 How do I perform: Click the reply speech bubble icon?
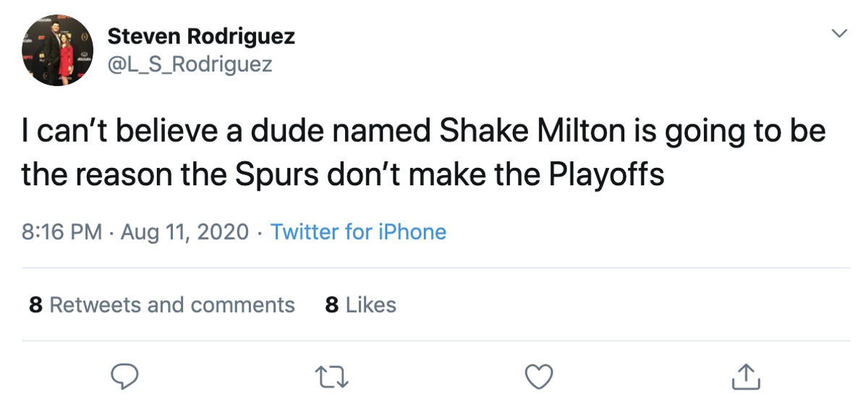(x=125, y=375)
